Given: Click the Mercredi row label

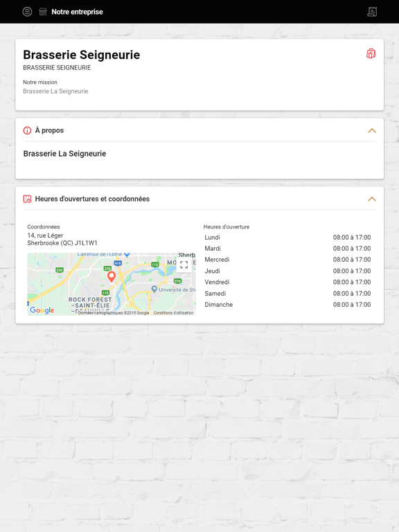Looking at the screenshot, I should (x=217, y=260).
